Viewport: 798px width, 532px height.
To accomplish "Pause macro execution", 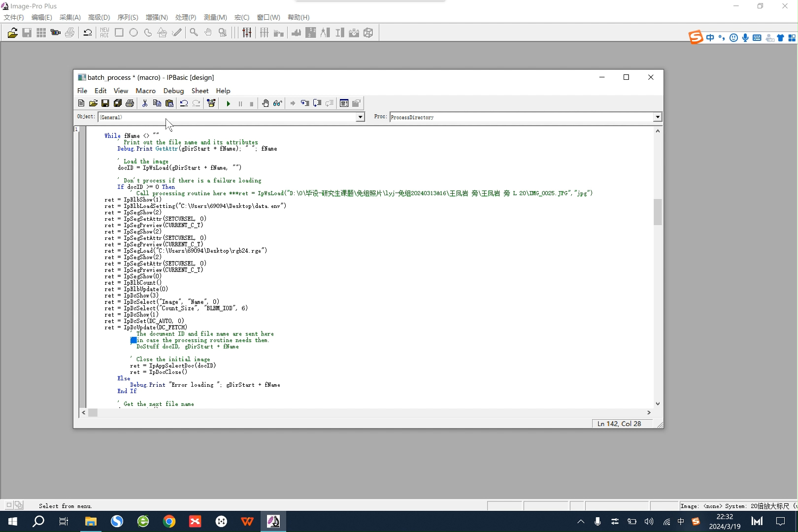I will point(240,103).
